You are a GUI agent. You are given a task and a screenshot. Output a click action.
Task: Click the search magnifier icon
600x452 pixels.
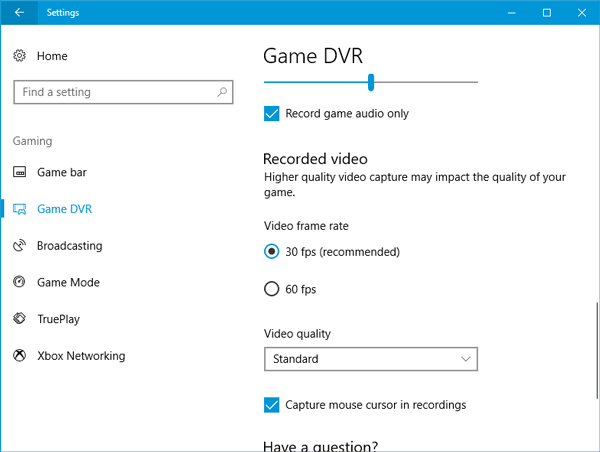222,92
